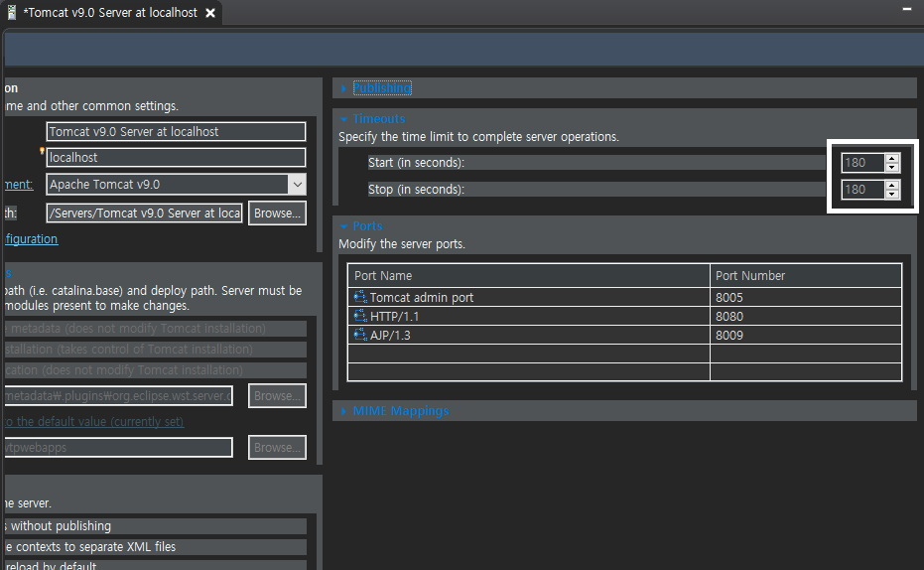Click the wtpwebapps deploy path field
The height and width of the screenshot is (570, 924).
(x=118, y=448)
